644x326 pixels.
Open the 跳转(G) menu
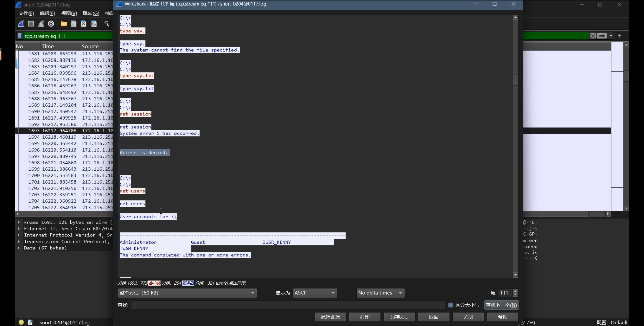(x=91, y=13)
